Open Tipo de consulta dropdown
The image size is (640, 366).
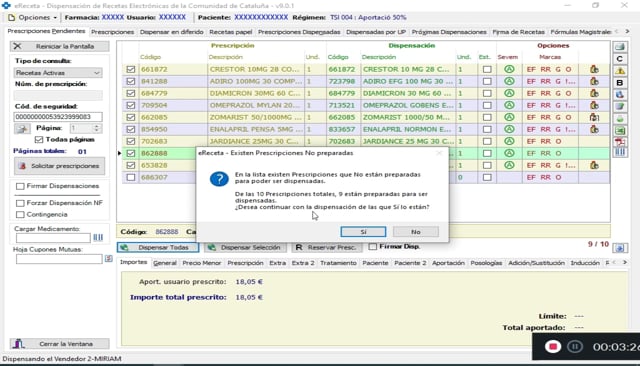point(58,73)
